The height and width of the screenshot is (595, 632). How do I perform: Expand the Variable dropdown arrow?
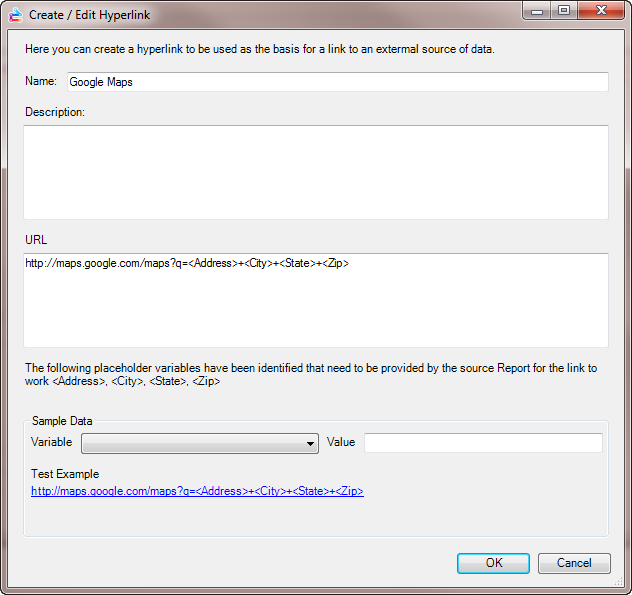click(x=311, y=444)
